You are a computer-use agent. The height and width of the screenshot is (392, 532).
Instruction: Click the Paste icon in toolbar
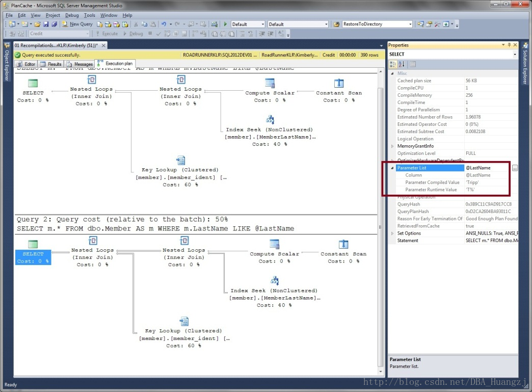point(153,24)
